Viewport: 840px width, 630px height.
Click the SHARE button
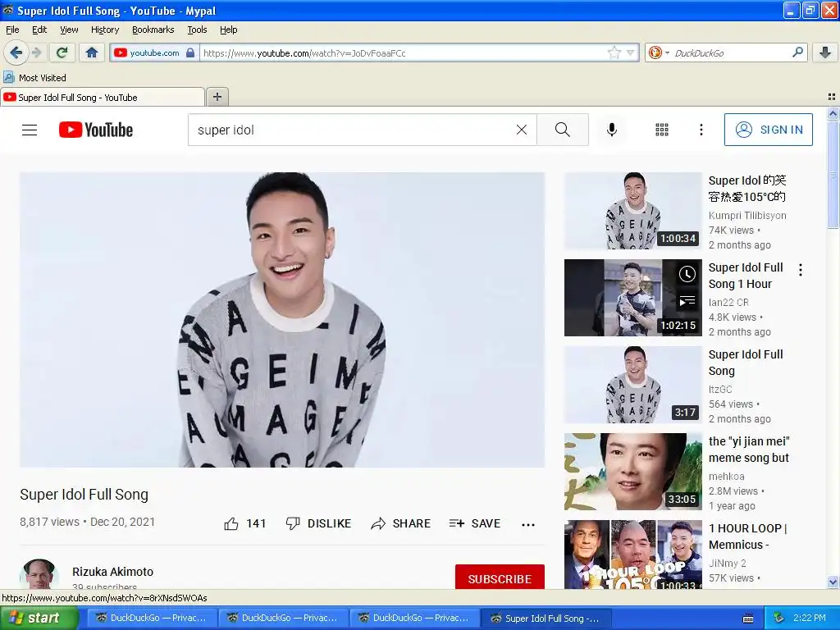point(400,523)
